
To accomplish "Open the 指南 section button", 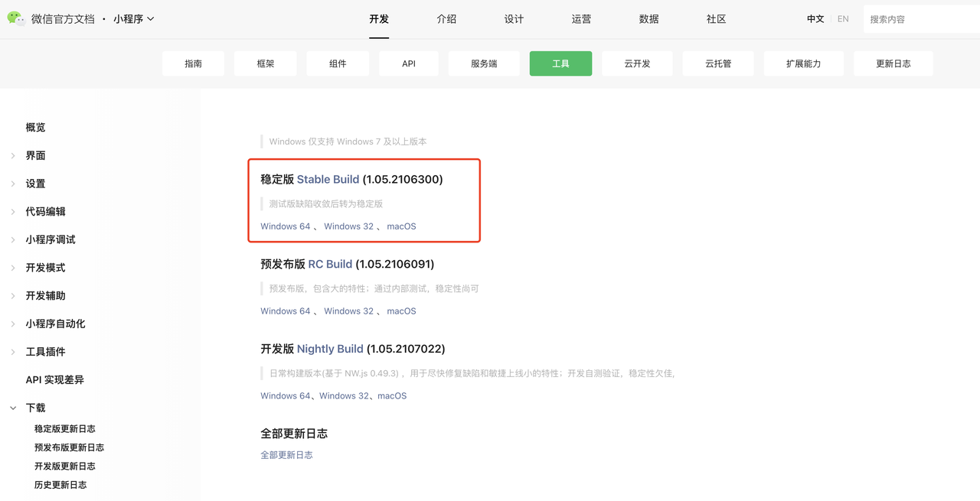I will pyautogui.click(x=193, y=63).
